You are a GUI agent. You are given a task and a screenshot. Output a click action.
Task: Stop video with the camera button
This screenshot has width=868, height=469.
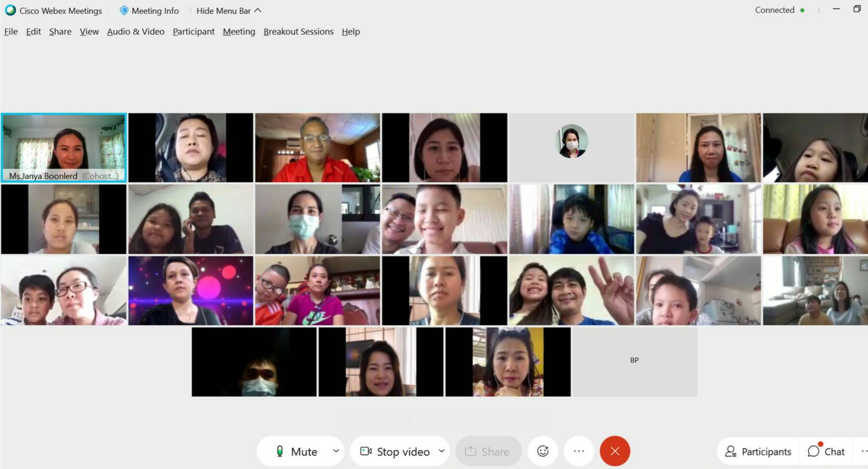pyautogui.click(x=396, y=451)
